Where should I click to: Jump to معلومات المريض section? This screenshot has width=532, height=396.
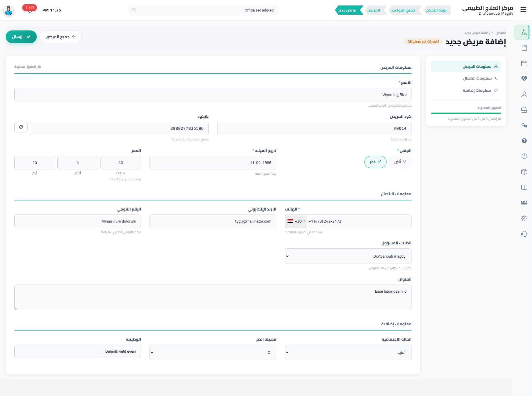coord(466,67)
